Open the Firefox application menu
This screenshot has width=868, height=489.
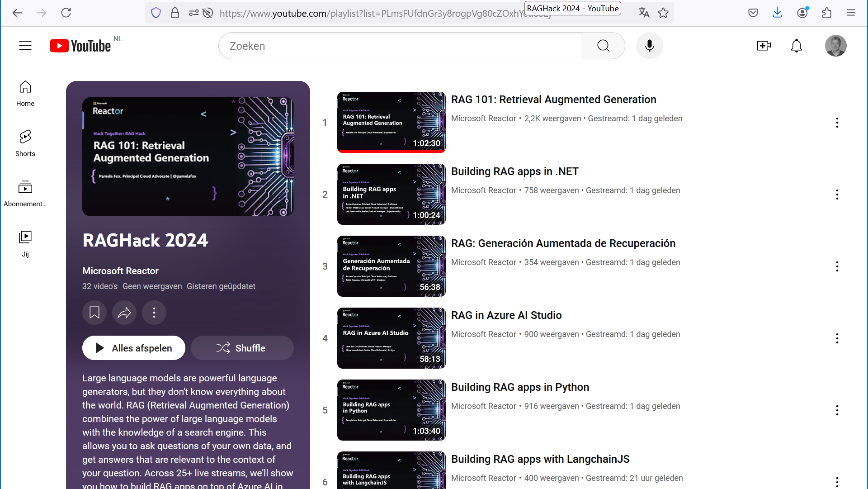pyautogui.click(x=851, y=13)
